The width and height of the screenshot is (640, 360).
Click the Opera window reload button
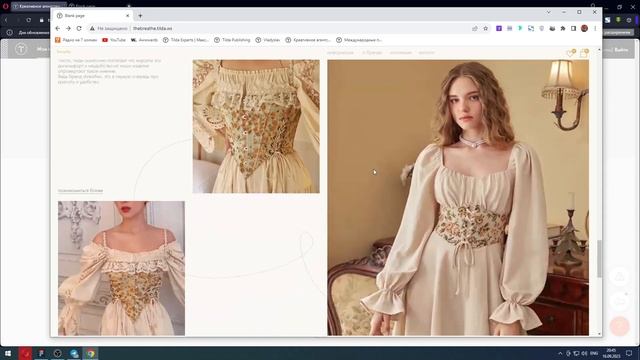pos(29,20)
